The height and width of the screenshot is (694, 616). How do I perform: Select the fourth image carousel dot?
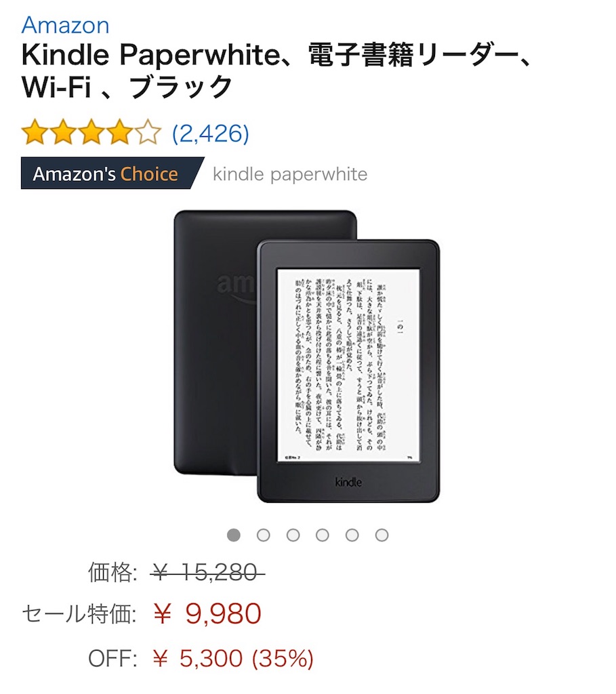click(322, 535)
